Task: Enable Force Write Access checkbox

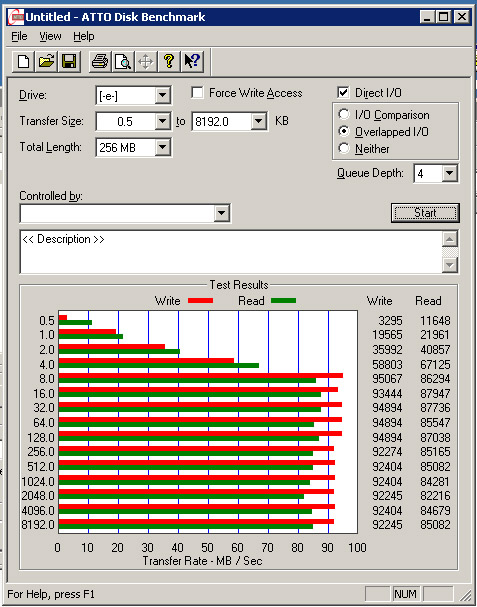Action: click(x=197, y=93)
